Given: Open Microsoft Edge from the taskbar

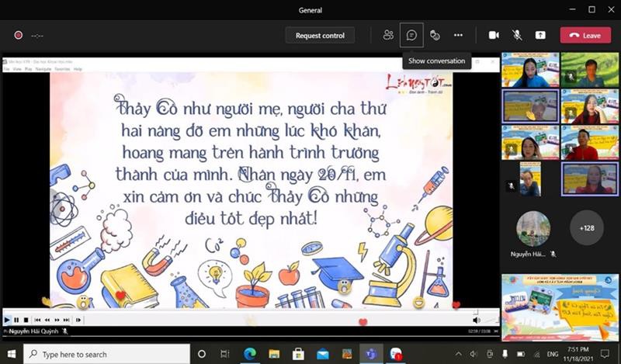Looking at the screenshot, I should tap(250, 354).
